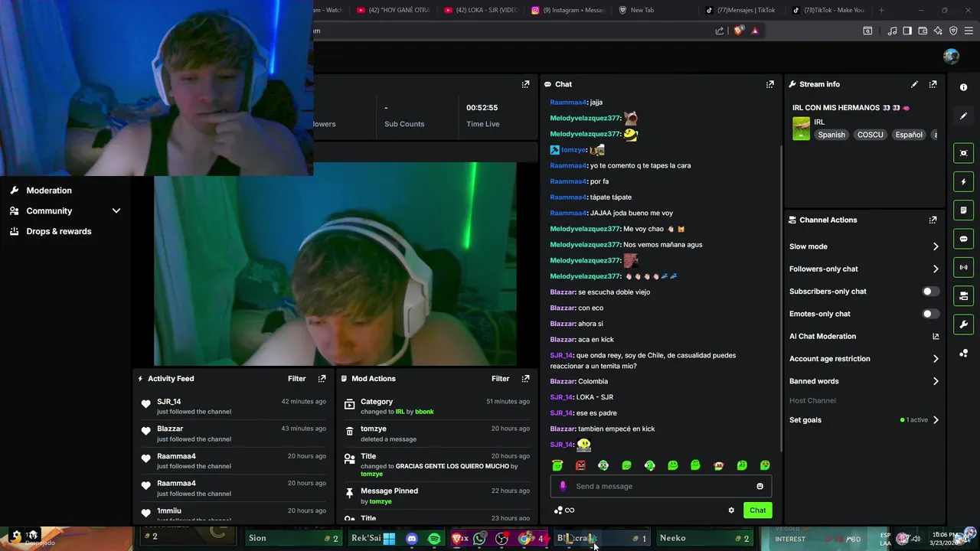Pop out the Stream info panel
980x551 pixels.
[933, 84]
